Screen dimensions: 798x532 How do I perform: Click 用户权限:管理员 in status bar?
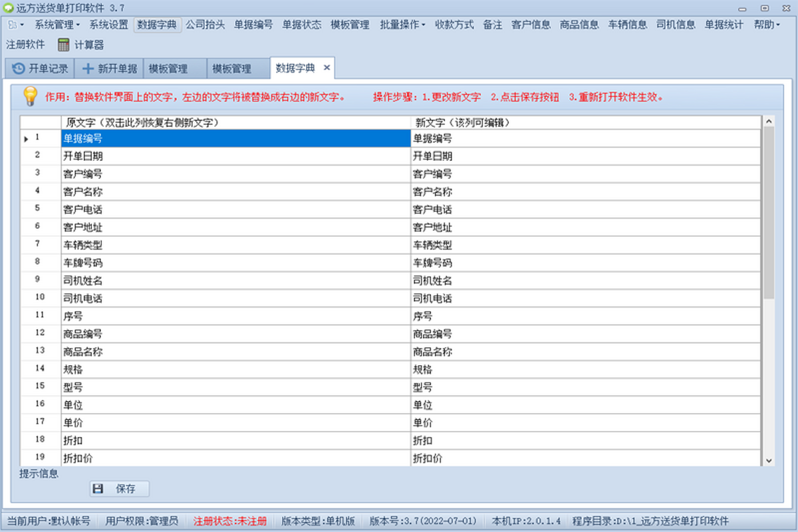tap(142, 521)
